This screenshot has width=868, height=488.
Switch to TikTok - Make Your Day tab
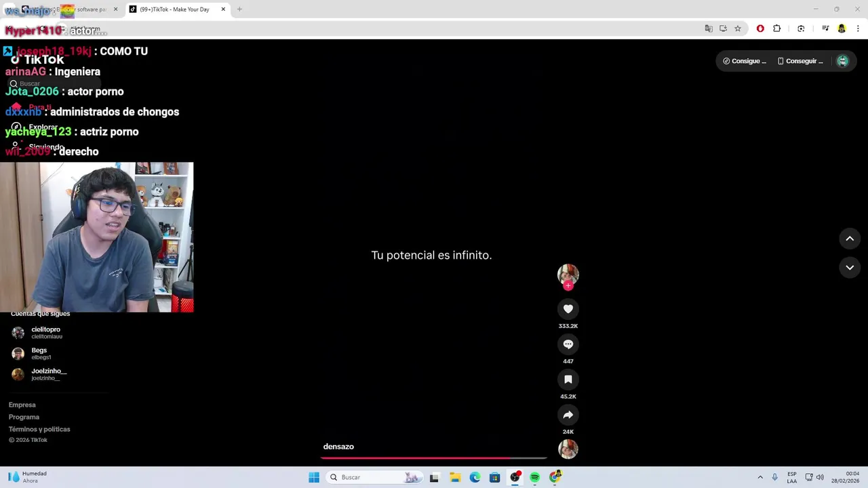coord(175,9)
